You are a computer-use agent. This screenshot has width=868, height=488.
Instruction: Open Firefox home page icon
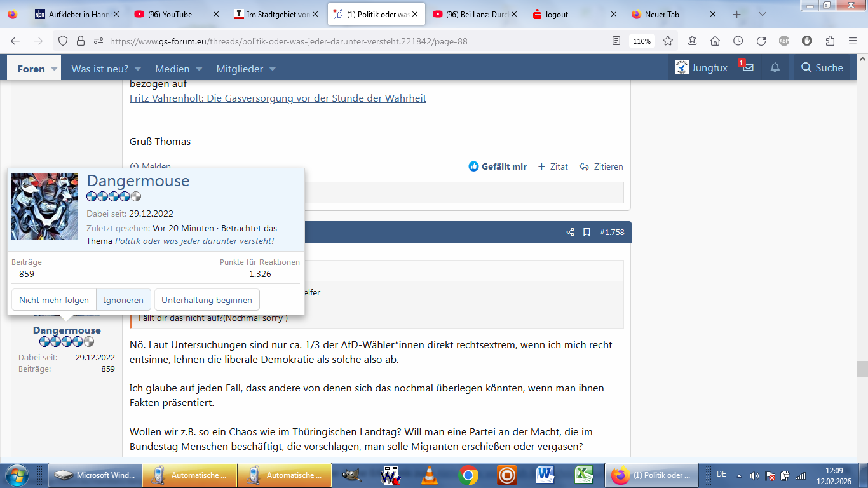(715, 41)
